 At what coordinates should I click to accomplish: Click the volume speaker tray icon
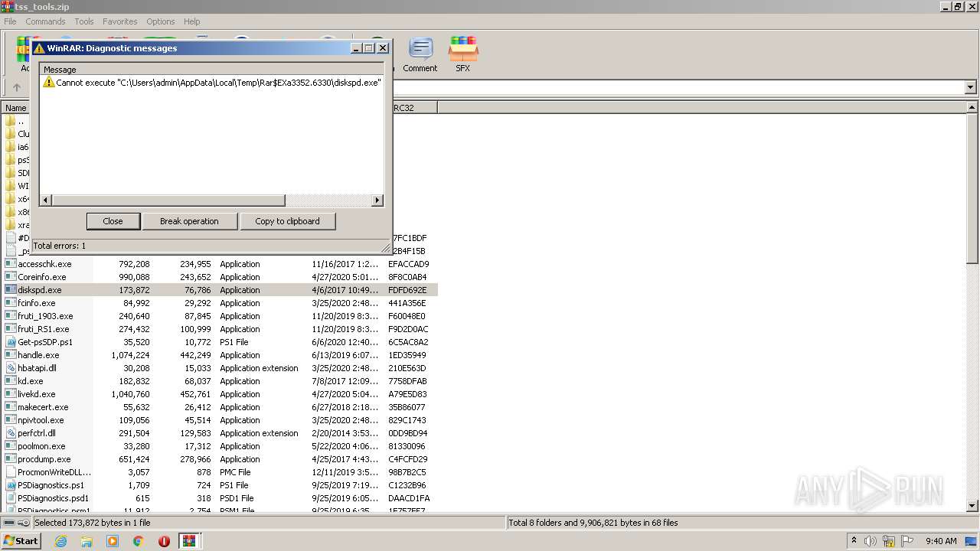[x=871, y=541]
